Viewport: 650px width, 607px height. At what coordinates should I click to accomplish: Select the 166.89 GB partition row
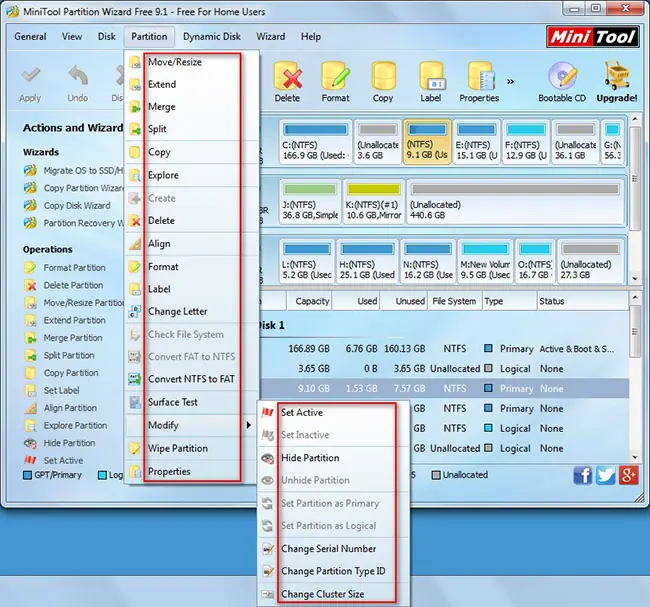tap(444, 349)
